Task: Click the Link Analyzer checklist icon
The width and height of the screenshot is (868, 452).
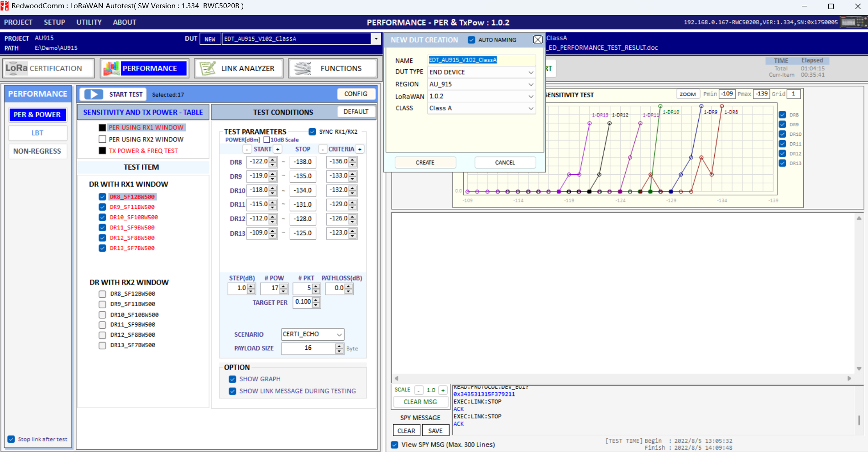Action: [208, 68]
